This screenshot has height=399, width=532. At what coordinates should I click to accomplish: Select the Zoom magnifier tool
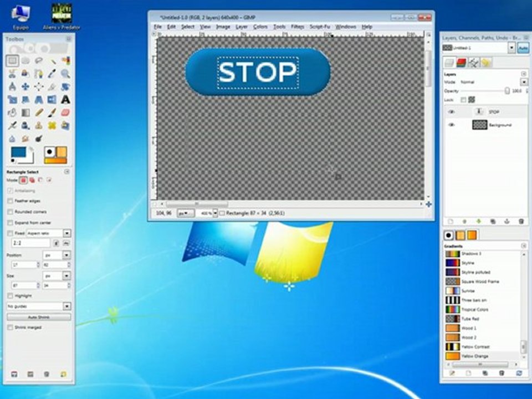[x=65, y=74]
